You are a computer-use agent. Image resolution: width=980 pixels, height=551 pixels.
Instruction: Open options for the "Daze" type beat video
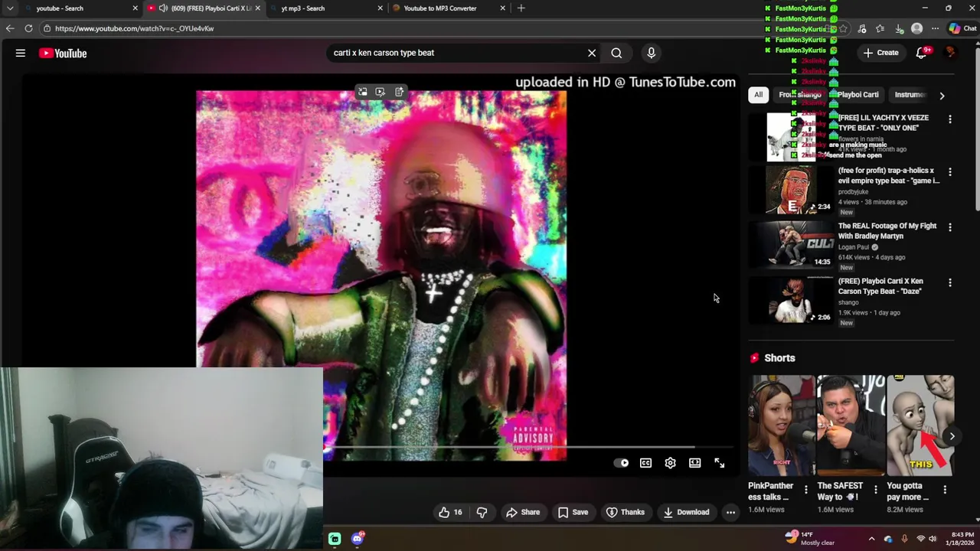coord(950,282)
